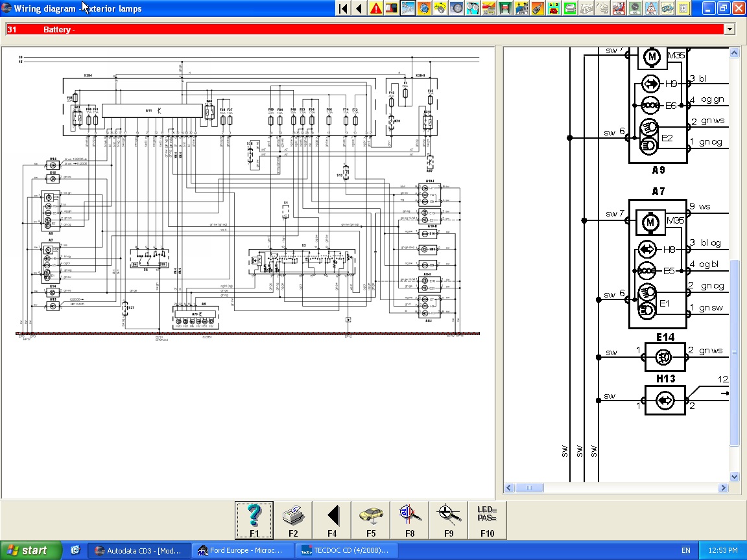Click the detail panel vertical scrollbar thumb
Viewport: 747px width, 560px height.
coord(734,353)
